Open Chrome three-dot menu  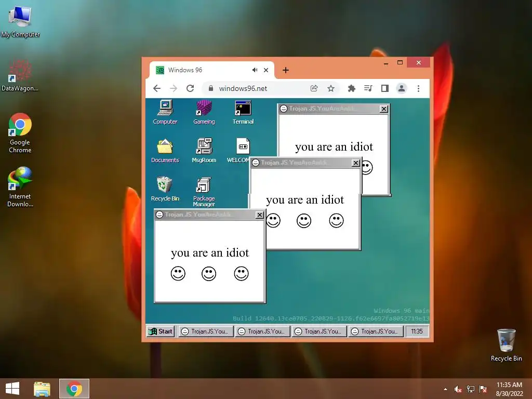[x=418, y=88]
